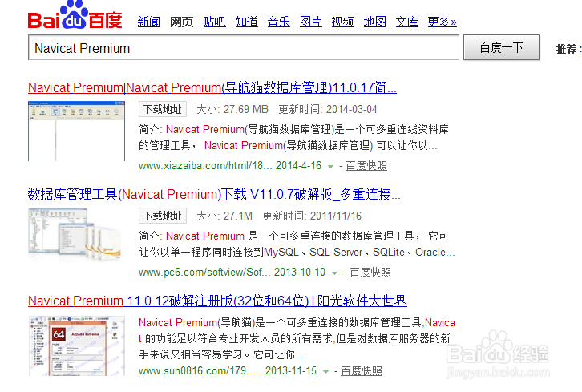
Task: Open the xiazaiba result screenshot thumbnail
Action: click(76, 131)
